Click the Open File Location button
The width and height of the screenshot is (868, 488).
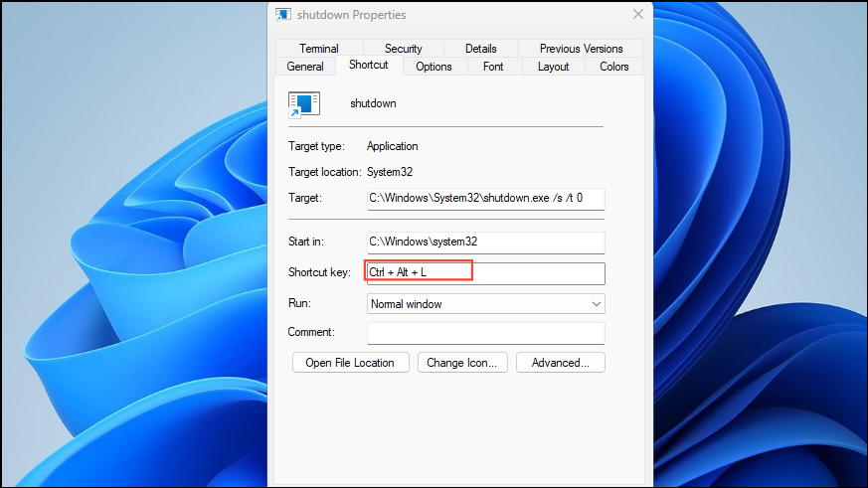tap(350, 363)
